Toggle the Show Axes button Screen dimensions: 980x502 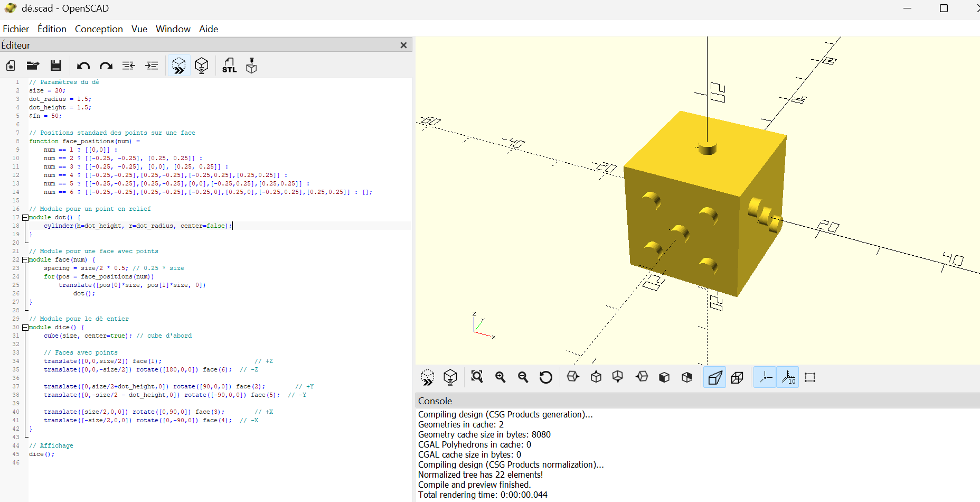(x=765, y=377)
